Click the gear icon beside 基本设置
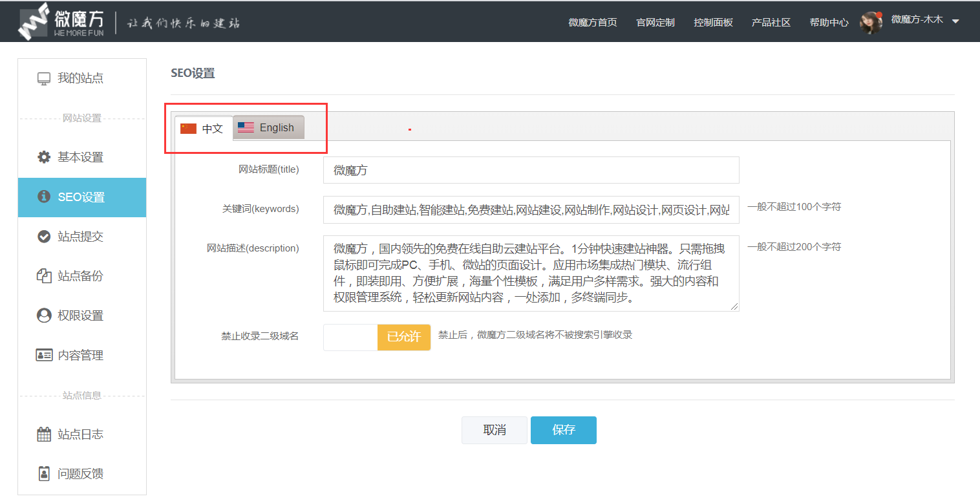The width and height of the screenshot is (980, 503). pos(44,157)
